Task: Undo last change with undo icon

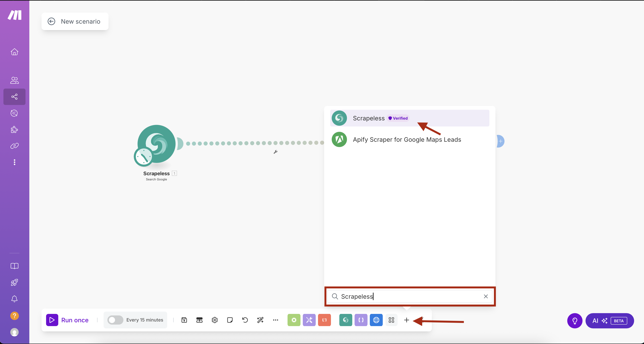Action: tap(245, 320)
